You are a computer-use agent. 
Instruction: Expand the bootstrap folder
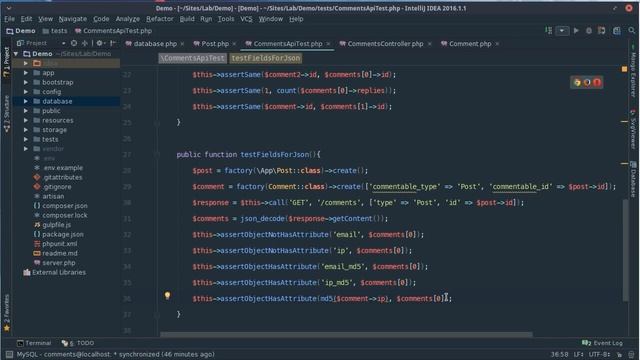click(26, 82)
